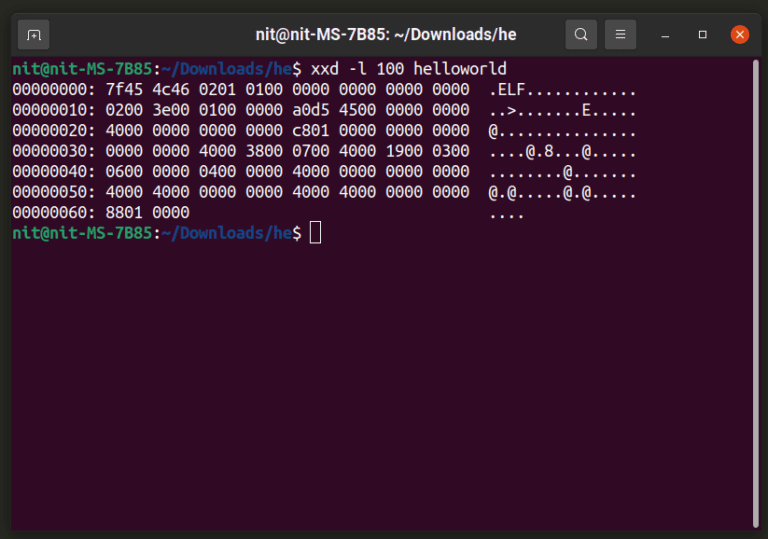768x539 pixels.
Task: Click the ASCII text '....@.8...@.....'
Action: coord(562,152)
